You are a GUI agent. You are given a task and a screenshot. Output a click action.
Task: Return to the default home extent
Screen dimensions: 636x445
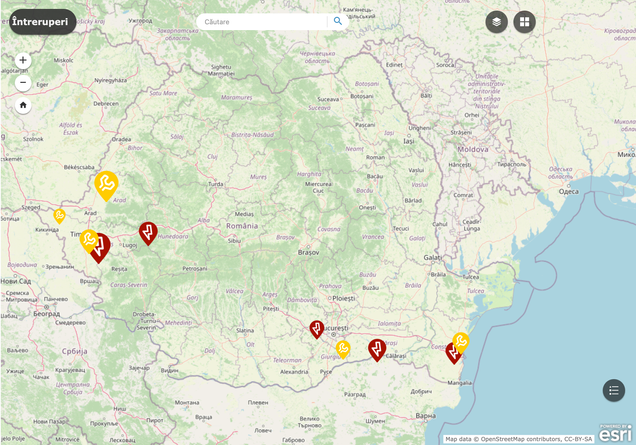pos(23,105)
